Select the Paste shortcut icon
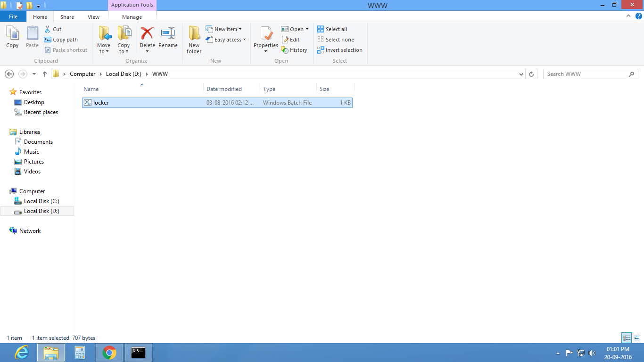 [x=66, y=49]
